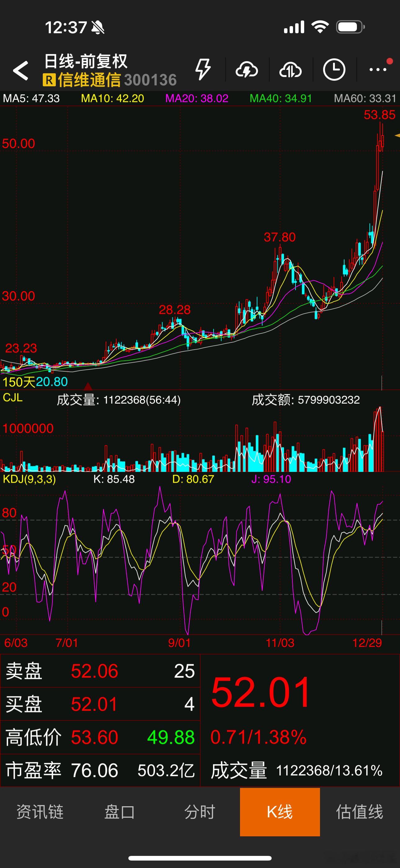The image size is (400, 868).
Task: Tap the 53.85 peak price label
Action: click(380, 115)
